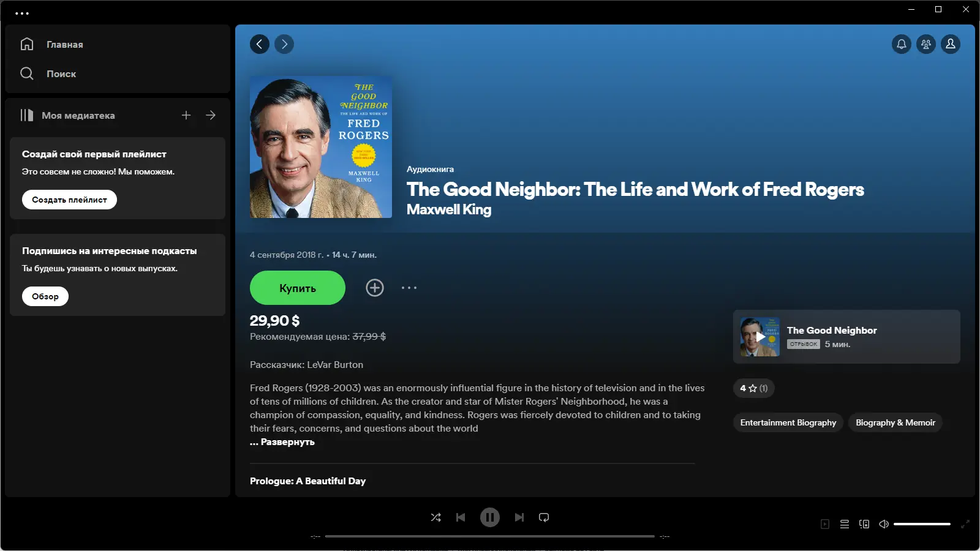Mute volume speaker icon
This screenshot has width=980, height=551.
[884, 524]
